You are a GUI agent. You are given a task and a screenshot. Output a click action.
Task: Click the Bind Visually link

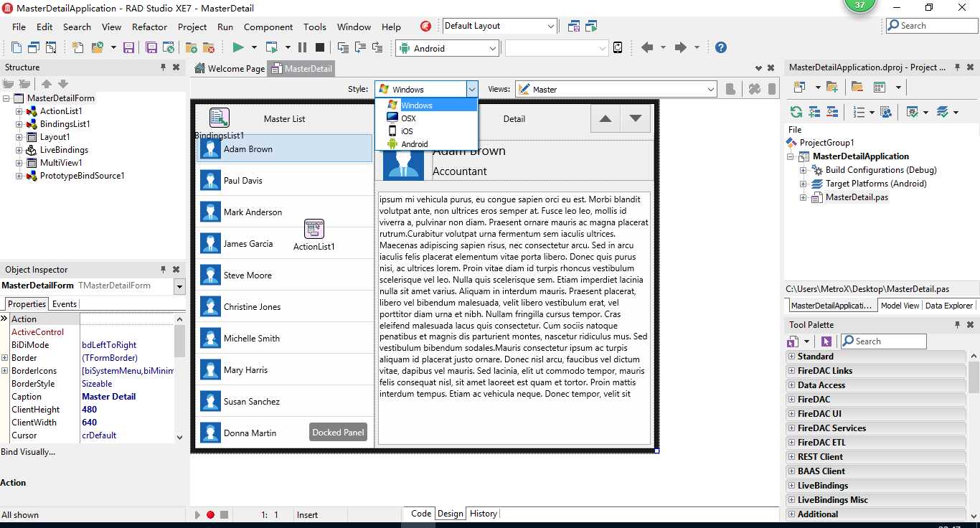(x=28, y=452)
